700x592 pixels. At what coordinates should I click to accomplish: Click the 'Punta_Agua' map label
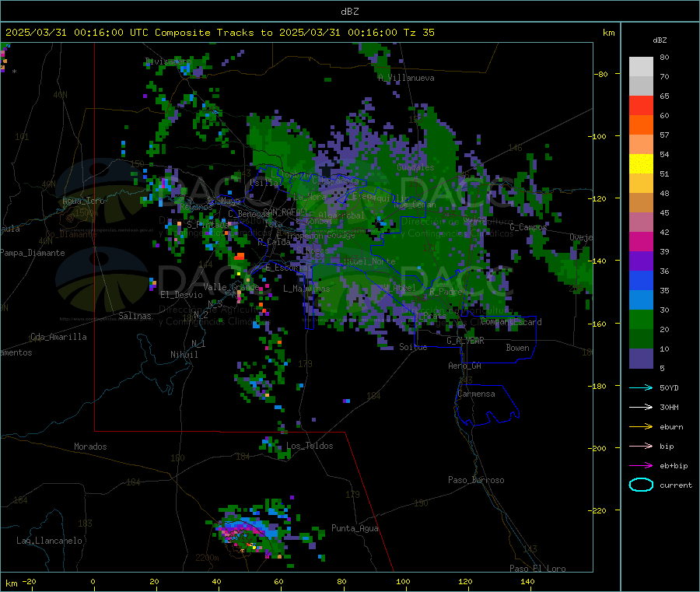(x=355, y=528)
